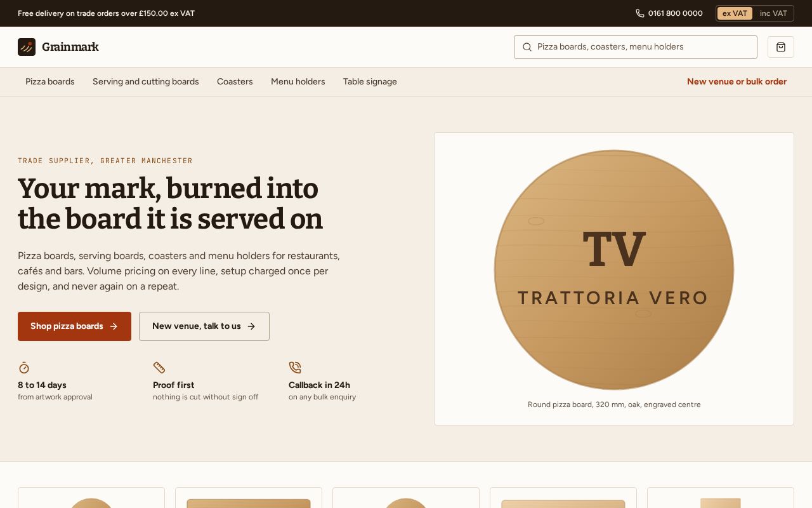Open the Table signage category
812x508 pixels.
[x=370, y=82]
